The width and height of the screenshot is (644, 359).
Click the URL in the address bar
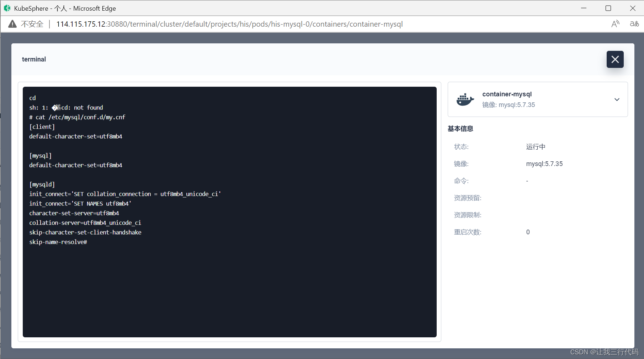tap(229, 24)
